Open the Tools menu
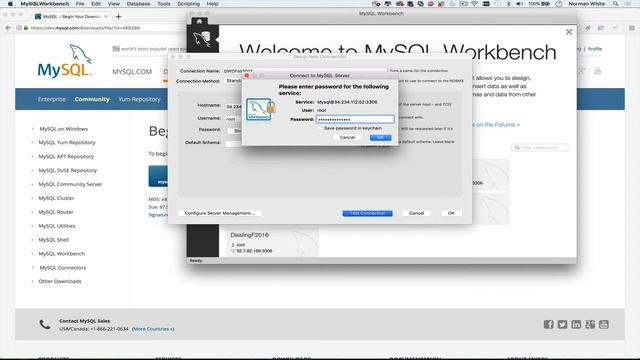This screenshot has width=640, height=360. 164,4
